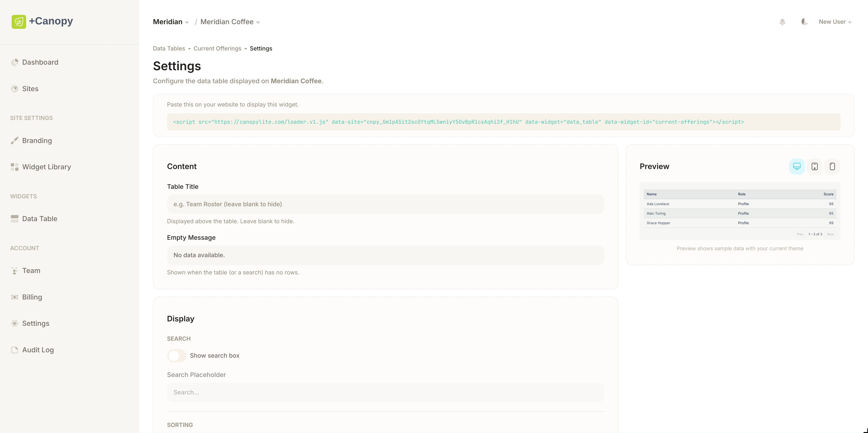Image resolution: width=868 pixels, height=433 pixels.
Task: Select Data Table widget menu item
Action: [40, 219]
